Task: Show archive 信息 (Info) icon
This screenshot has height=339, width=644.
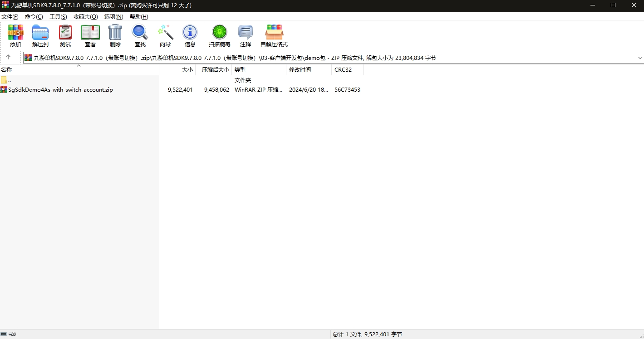Action: point(190,35)
